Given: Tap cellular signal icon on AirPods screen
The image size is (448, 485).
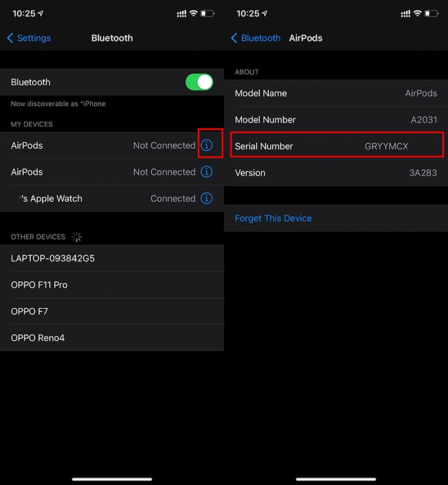Looking at the screenshot, I should tap(405, 13).
